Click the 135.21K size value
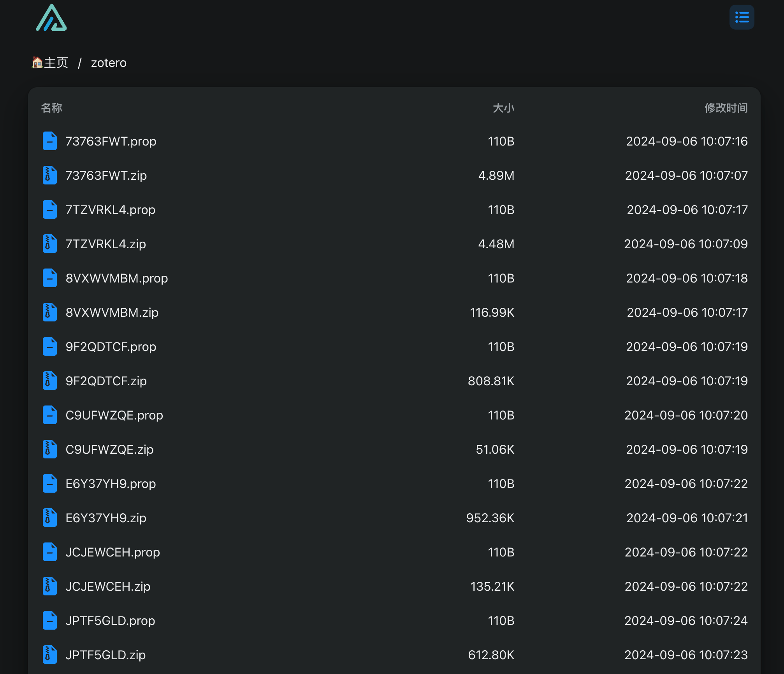 492,586
